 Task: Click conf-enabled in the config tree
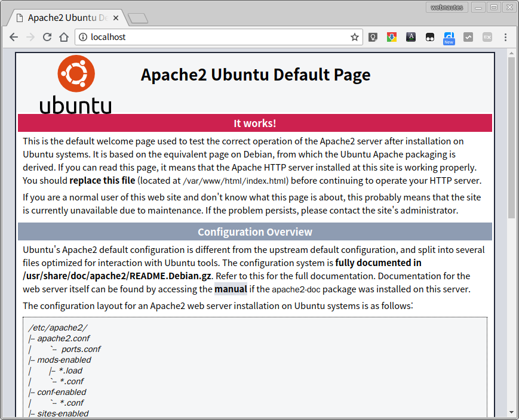click(62, 392)
